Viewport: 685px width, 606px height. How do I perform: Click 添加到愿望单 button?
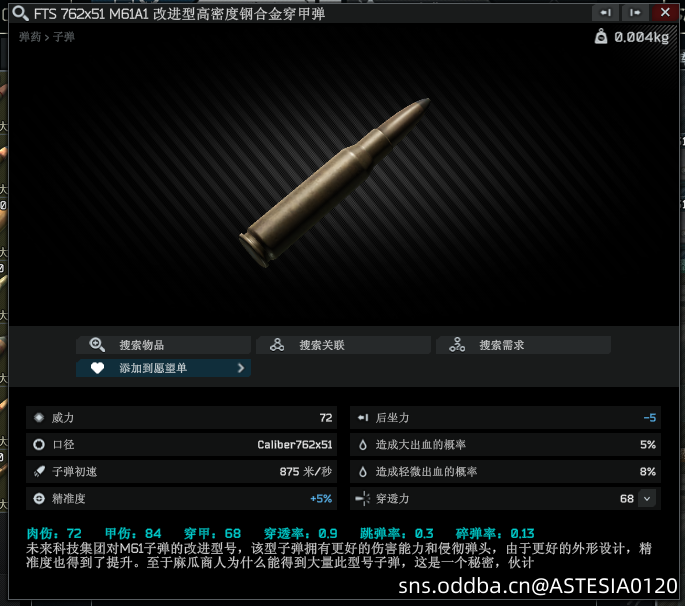[x=163, y=368]
